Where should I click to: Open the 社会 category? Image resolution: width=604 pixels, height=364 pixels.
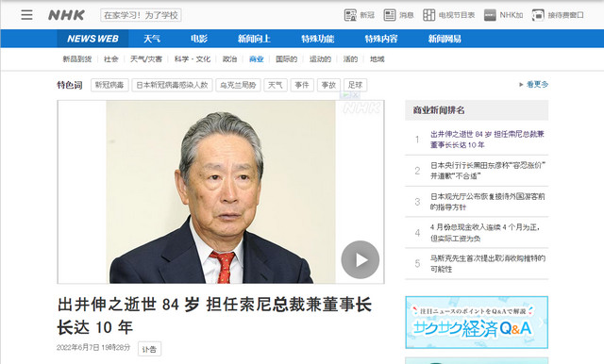point(111,58)
